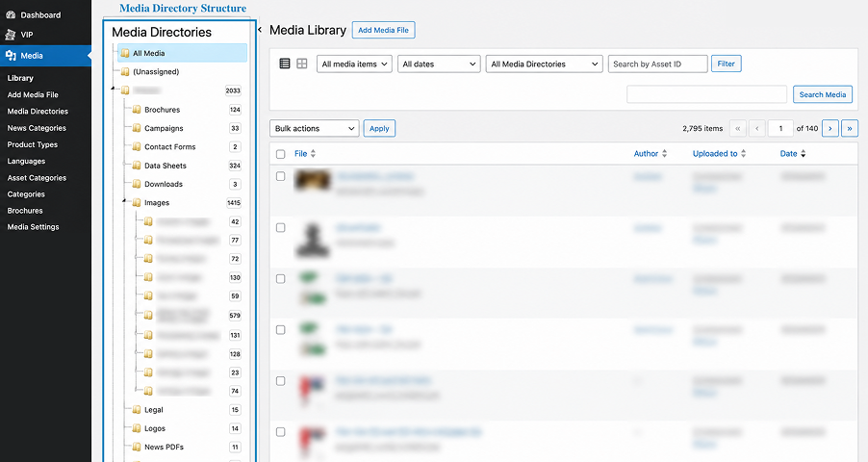Check the select-all File checkbox
Screen dimensions: 868x462
point(281,154)
